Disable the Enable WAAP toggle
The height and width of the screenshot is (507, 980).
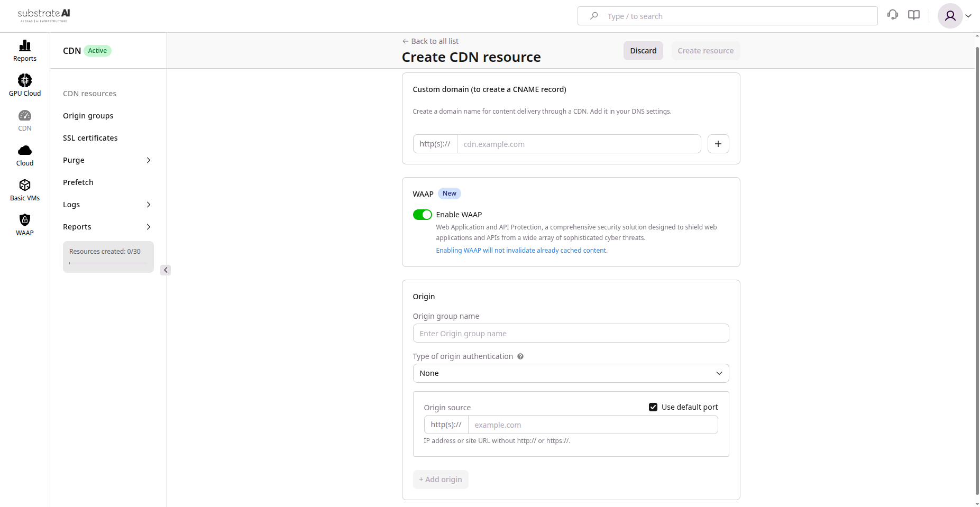[422, 215]
